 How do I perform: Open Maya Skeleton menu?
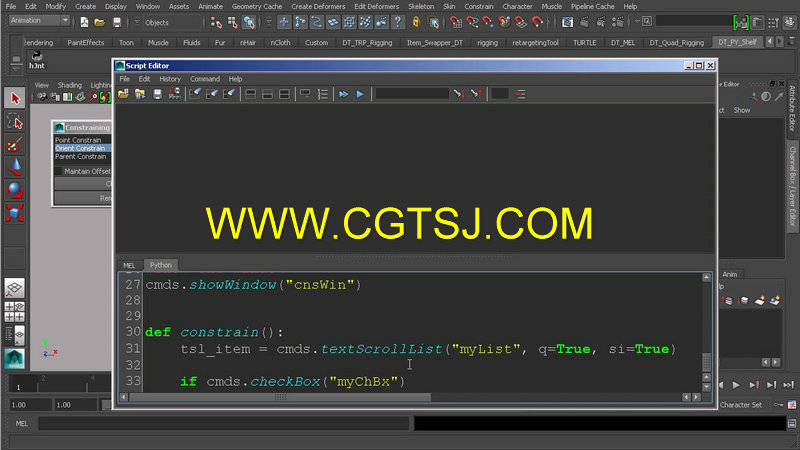pyautogui.click(x=421, y=7)
